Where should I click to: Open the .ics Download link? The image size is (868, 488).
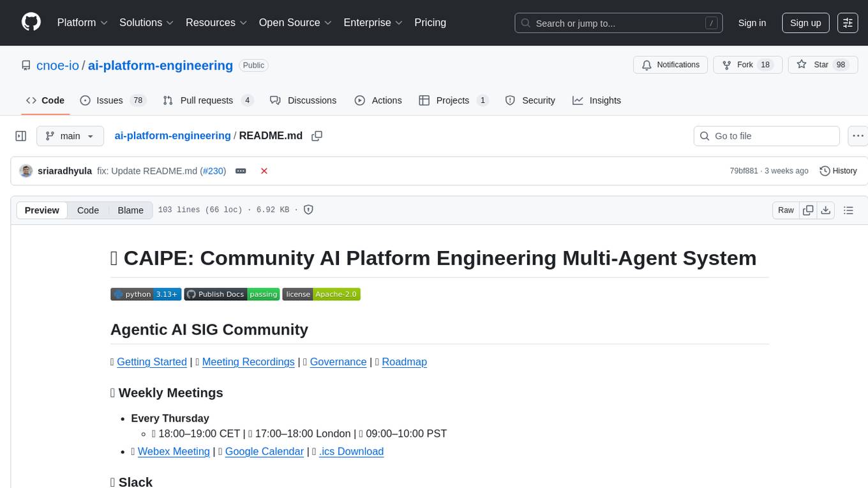351,451
